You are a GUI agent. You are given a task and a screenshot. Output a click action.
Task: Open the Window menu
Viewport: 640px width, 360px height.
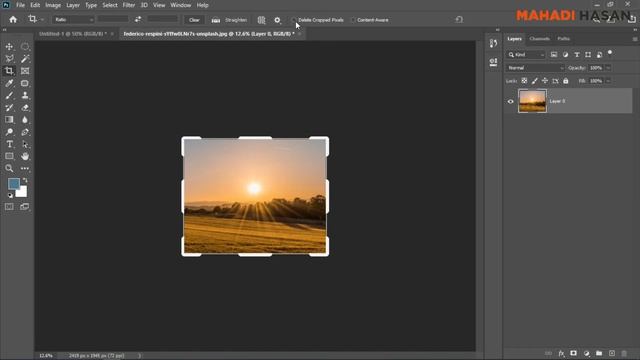[x=180, y=5]
